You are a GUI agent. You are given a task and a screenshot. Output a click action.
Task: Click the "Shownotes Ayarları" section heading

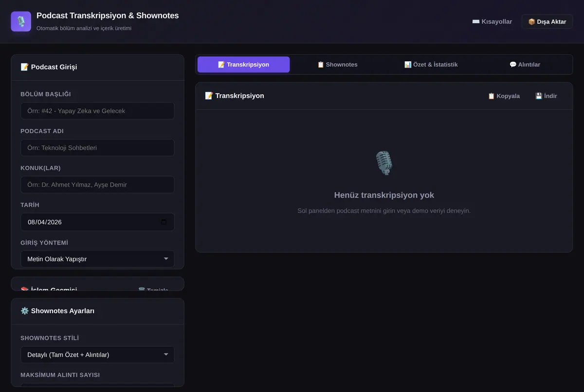57,311
